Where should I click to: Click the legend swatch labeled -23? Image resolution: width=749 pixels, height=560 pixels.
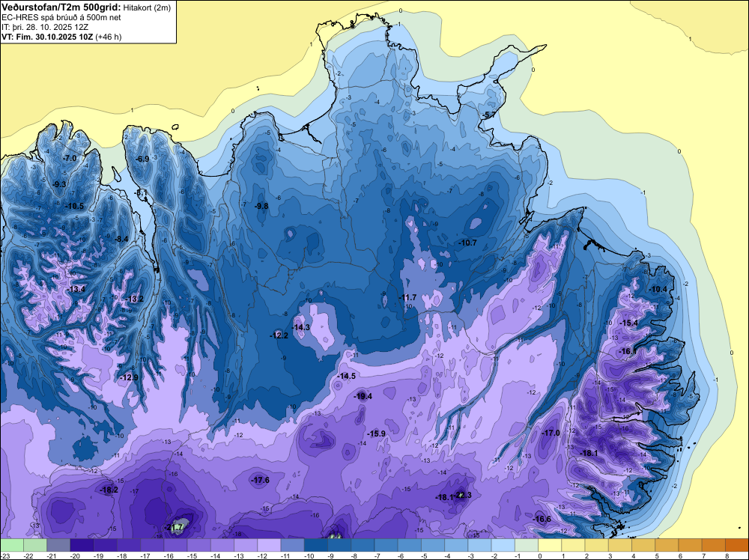pos(11,545)
